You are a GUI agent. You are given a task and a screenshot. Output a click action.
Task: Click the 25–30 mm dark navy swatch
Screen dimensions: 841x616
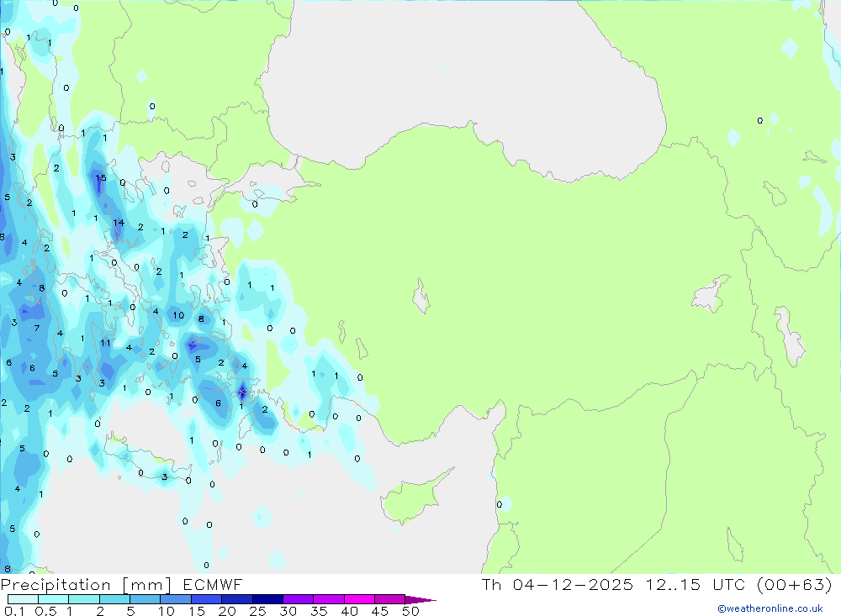click(267, 599)
